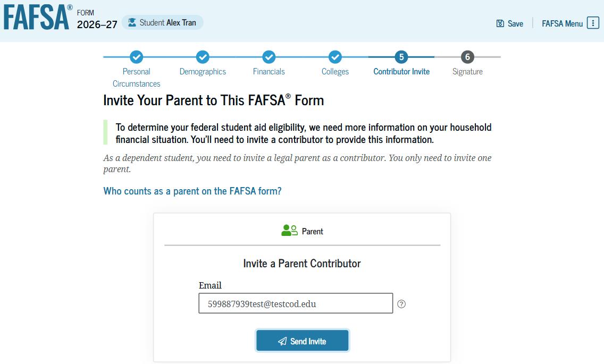Expand "Who counts as a parent" link
The width and height of the screenshot is (604, 364).
pos(192,191)
